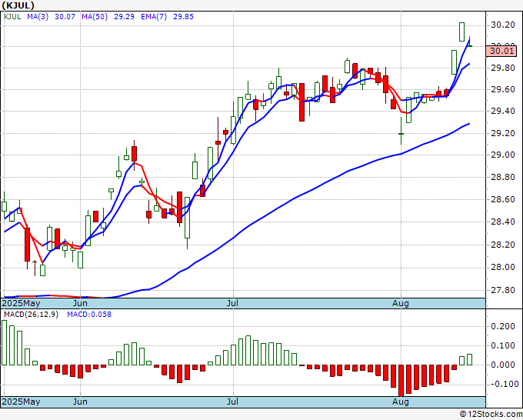Click the 30.20 price axis label

(503, 25)
